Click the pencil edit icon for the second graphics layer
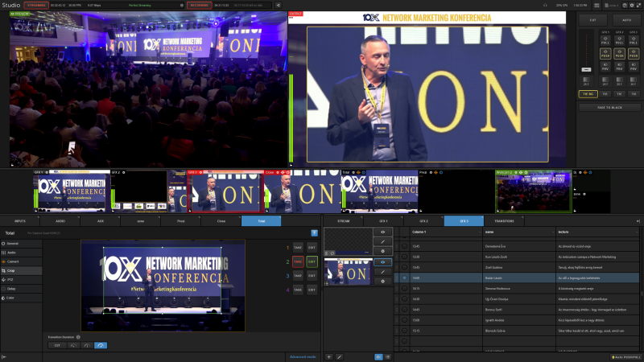The height and width of the screenshot is (362, 644). point(382,271)
